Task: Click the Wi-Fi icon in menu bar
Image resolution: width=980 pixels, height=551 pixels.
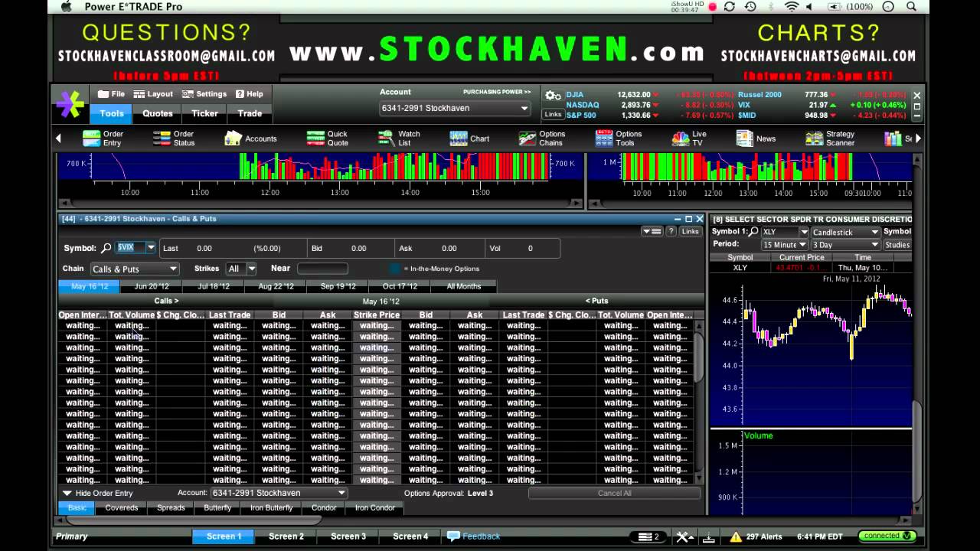Action: (x=792, y=7)
